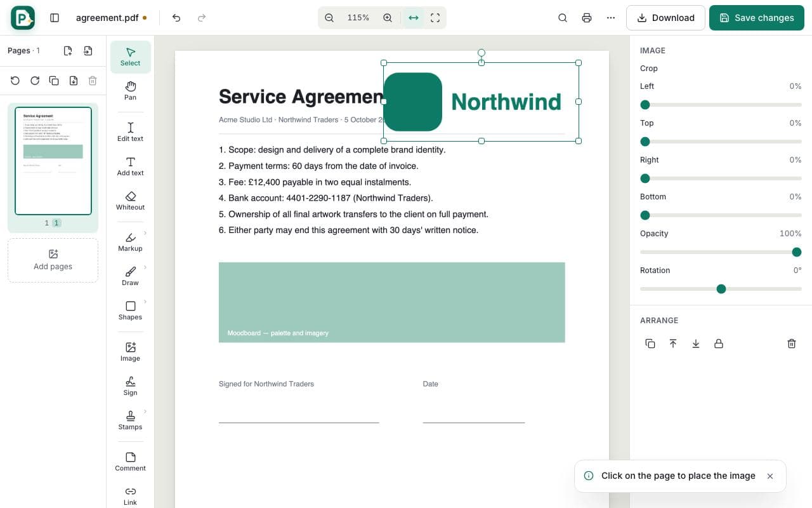Adjust the Opacity slider handle
The height and width of the screenshot is (508, 812).
pyautogui.click(x=797, y=252)
